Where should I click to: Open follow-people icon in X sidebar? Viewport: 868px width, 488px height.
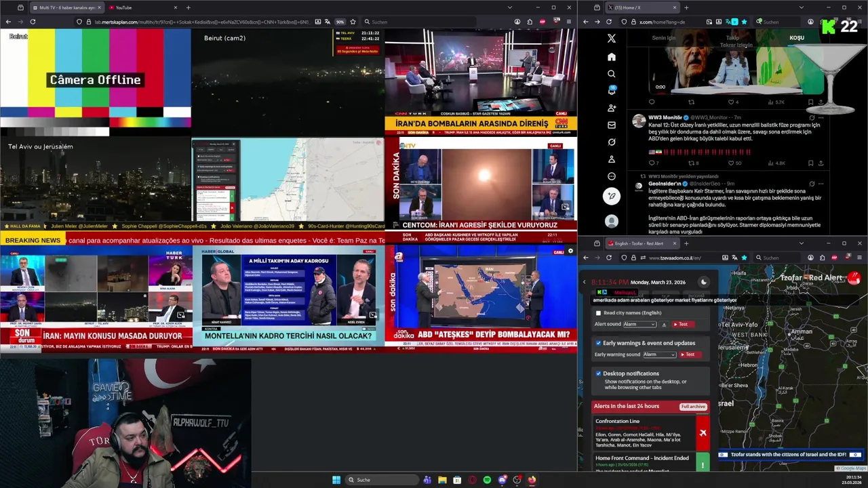[612, 108]
